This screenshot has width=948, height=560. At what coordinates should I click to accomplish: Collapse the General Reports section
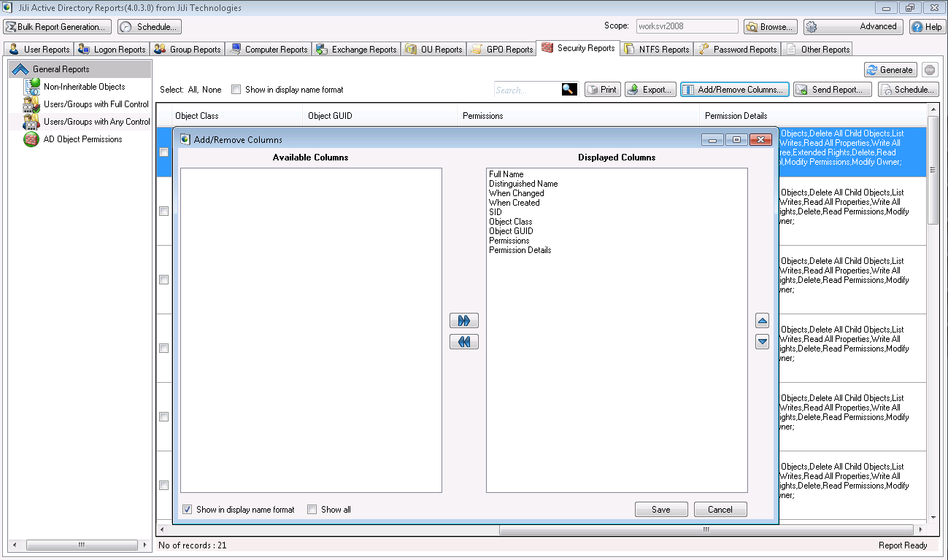pyautogui.click(x=20, y=69)
